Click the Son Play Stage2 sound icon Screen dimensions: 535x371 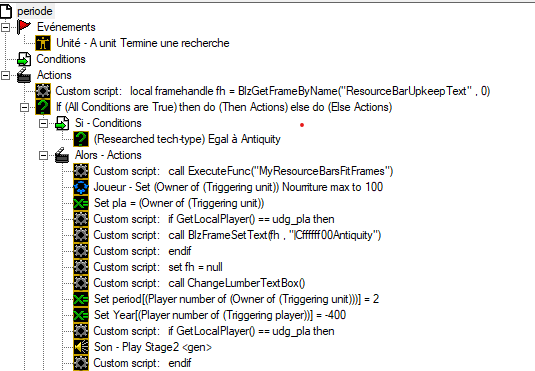(81, 347)
